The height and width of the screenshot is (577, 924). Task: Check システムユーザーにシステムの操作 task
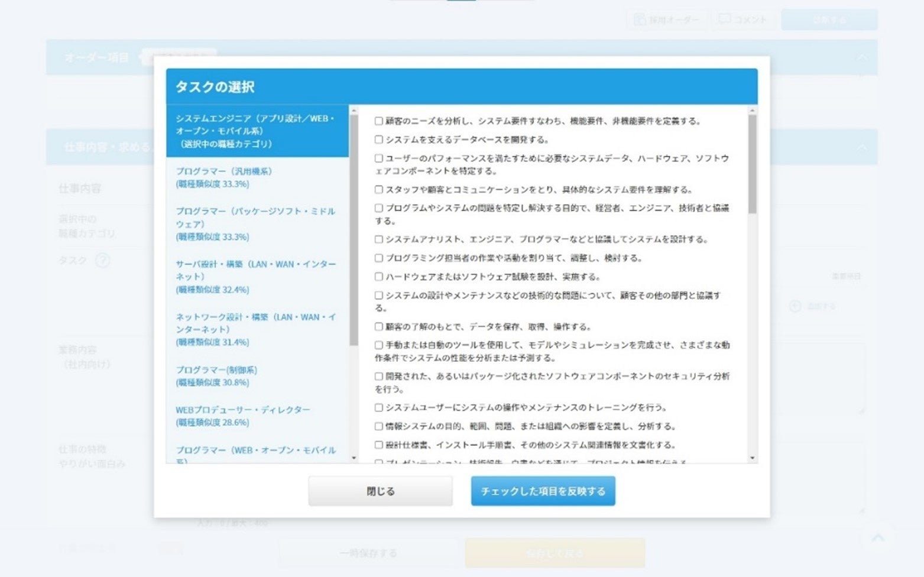point(378,408)
